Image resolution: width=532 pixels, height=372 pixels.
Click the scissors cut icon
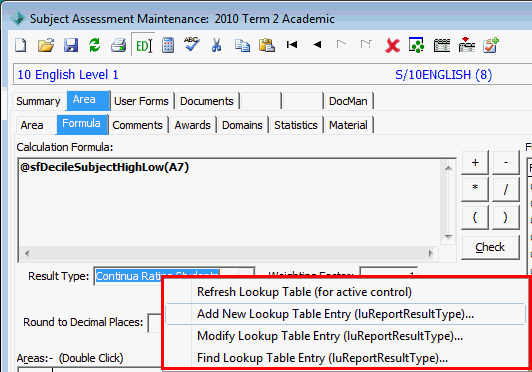click(216, 45)
